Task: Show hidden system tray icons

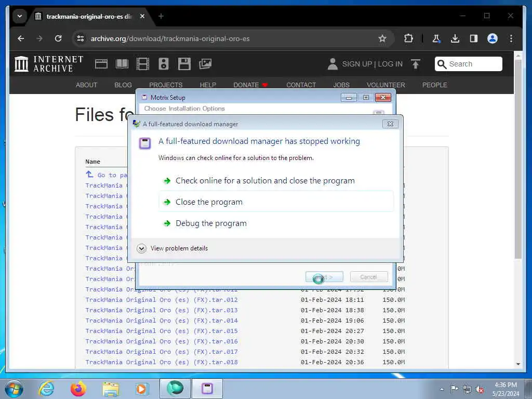Action: pos(442,389)
